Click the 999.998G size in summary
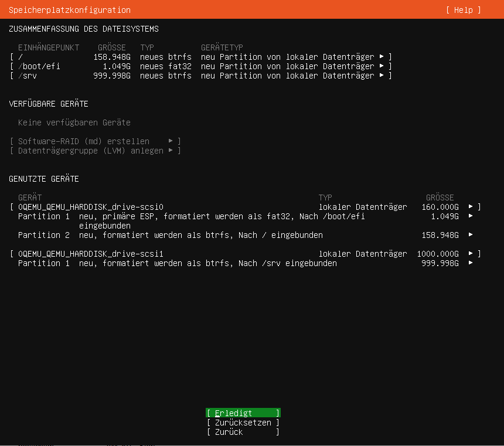Screen dimensions: 504x446 tap(112, 75)
